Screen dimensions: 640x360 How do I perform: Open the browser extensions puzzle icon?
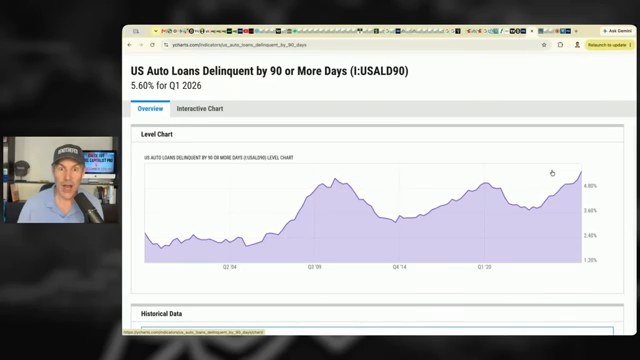(560, 45)
